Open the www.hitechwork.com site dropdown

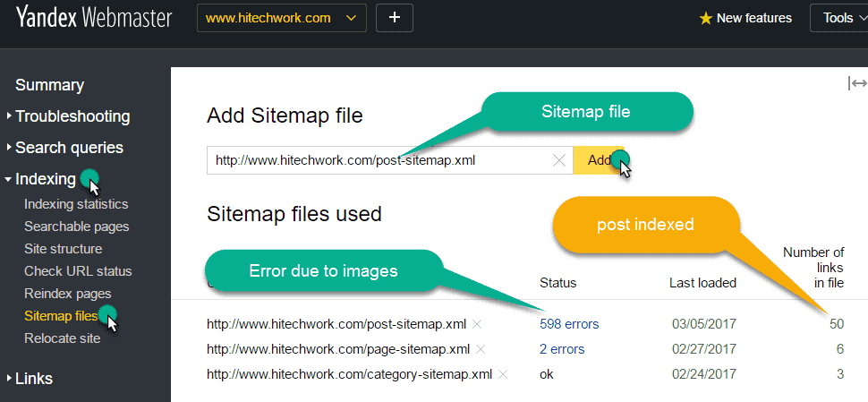click(281, 18)
